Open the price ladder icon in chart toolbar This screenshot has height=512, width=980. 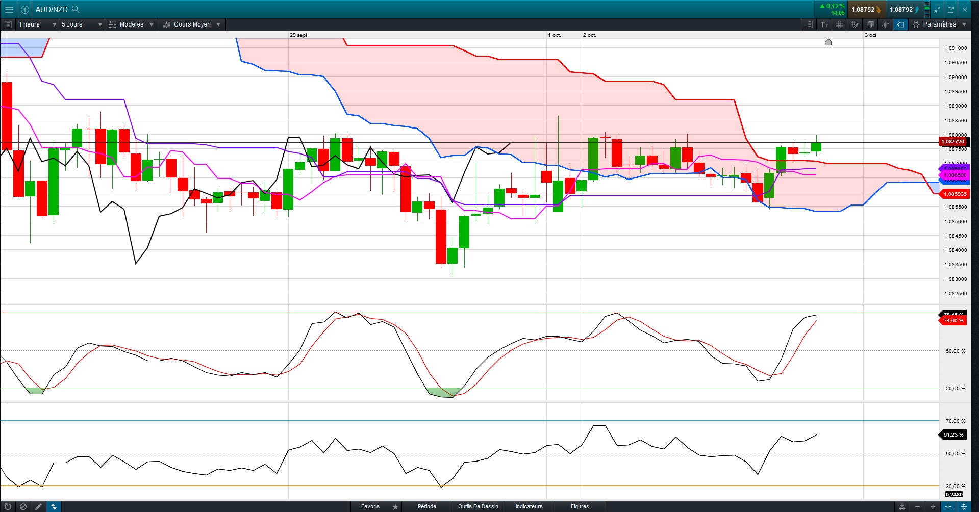809,24
